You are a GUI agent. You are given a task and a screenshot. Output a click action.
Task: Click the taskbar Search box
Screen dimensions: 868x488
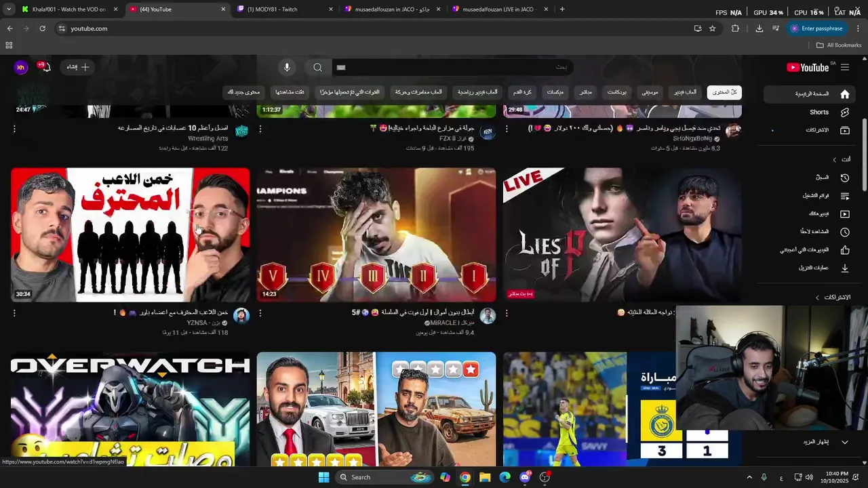(x=384, y=477)
